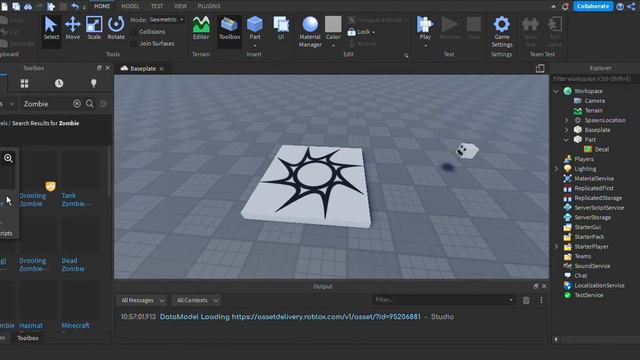Clear the Output log trash icon
Image resolution: width=640 pixels, height=360 pixels.
(x=526, y=300)
